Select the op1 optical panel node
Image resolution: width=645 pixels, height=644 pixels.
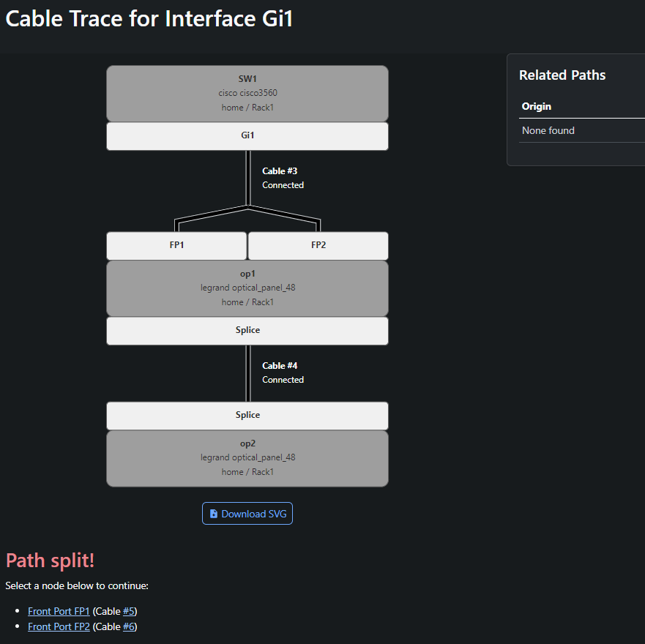click(247, 288)
